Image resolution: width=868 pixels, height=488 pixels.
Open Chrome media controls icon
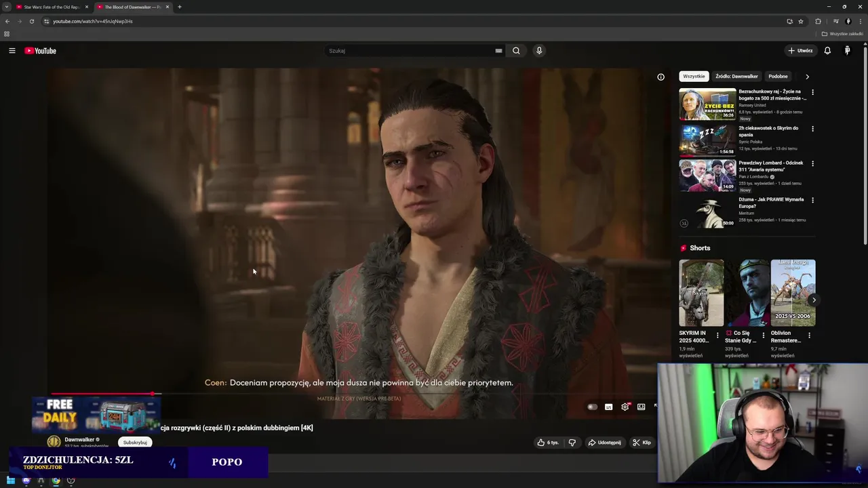[836, 21]
